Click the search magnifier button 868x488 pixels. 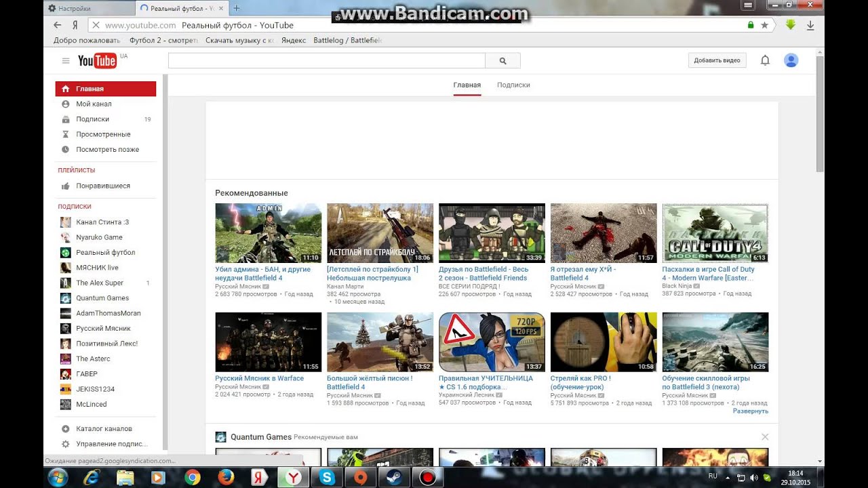pos(502,61)
